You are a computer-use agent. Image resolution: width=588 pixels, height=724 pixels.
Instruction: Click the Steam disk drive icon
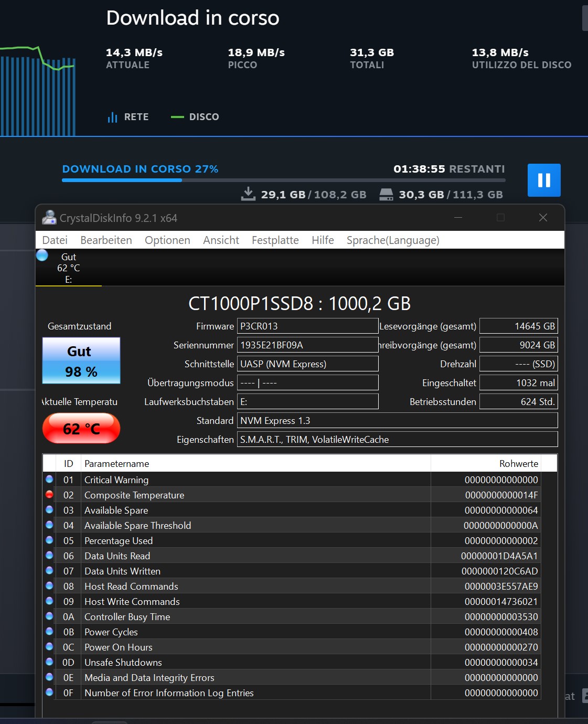pyautogui.click(x=386, y=195)
